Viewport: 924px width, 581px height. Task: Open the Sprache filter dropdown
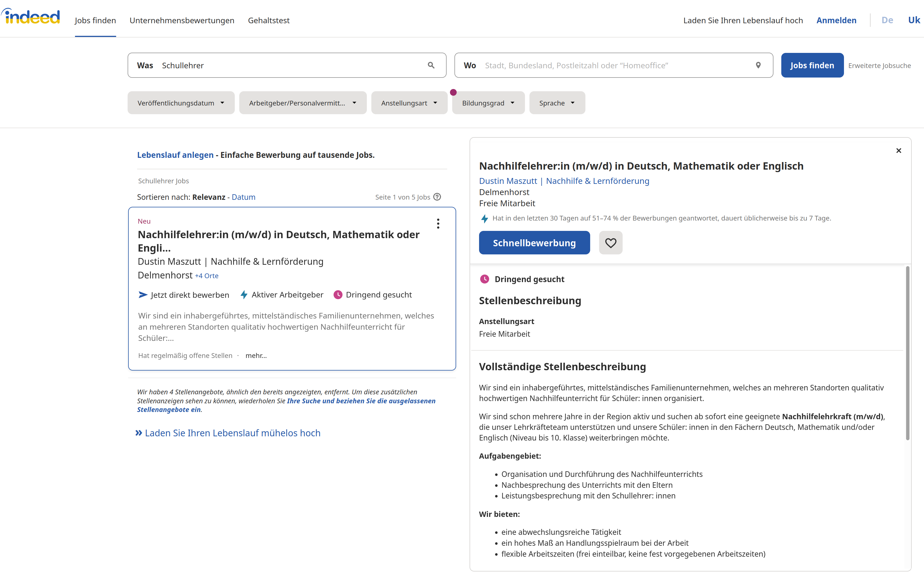[557, 103]
